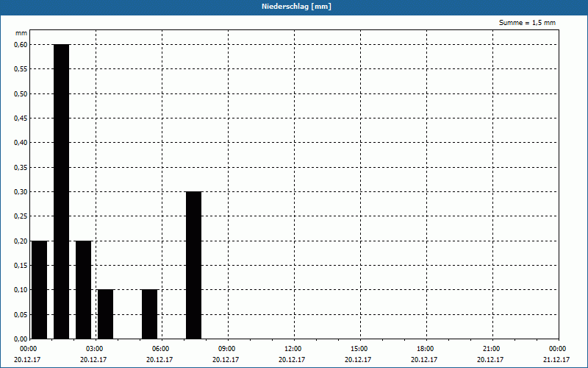Click the 21.12.17 date label

point(557,359)
